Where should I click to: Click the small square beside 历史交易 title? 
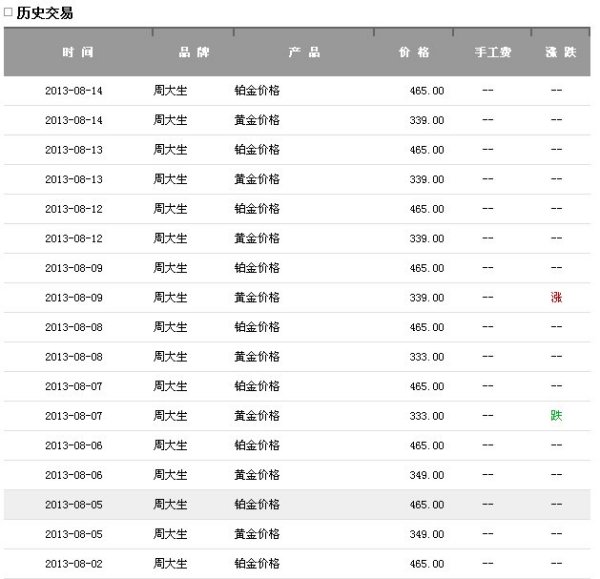coord(8,12)
